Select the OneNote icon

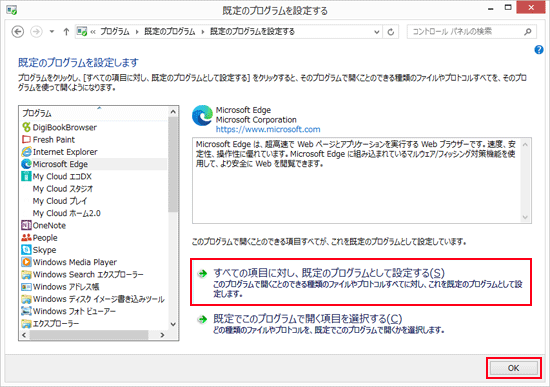point(26,225)
